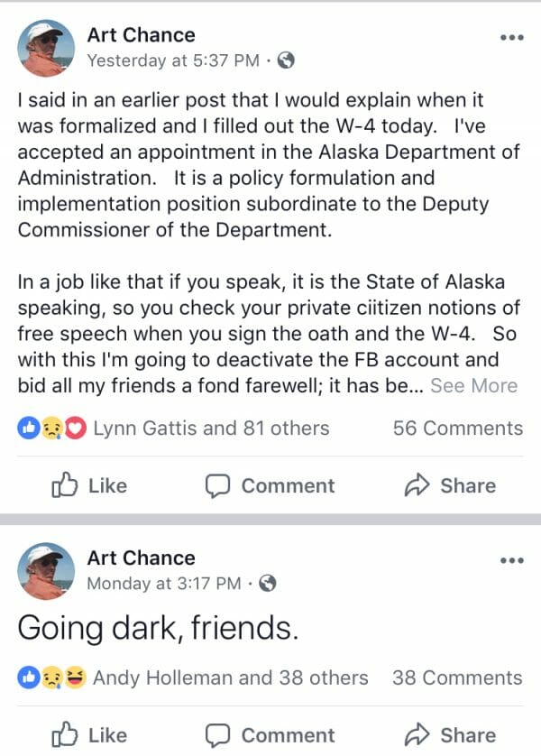Viewport: 541px width, 756px height.
Task: Expand post text with See More
Action: point(473,386)
